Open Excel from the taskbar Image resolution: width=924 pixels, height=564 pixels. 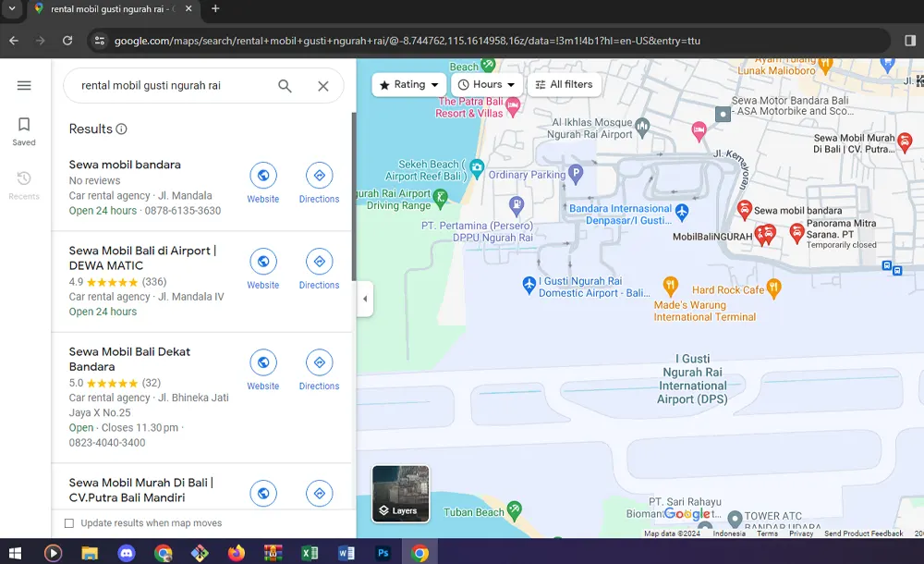[x=310, y=554]
